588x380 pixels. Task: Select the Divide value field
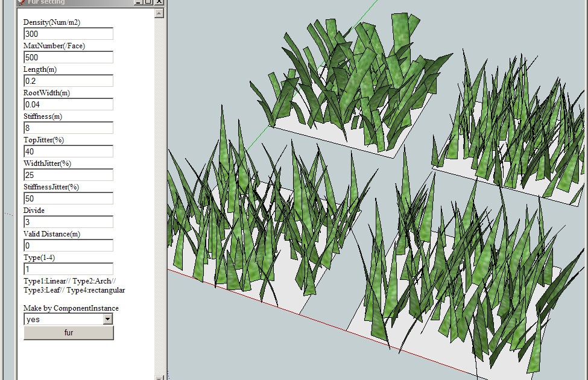pos(68,222)
